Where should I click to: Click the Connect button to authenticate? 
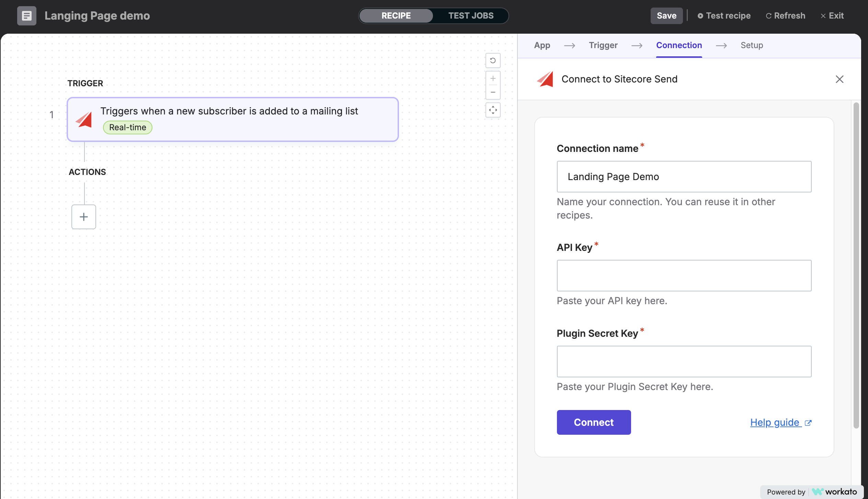tap(594, 422)
